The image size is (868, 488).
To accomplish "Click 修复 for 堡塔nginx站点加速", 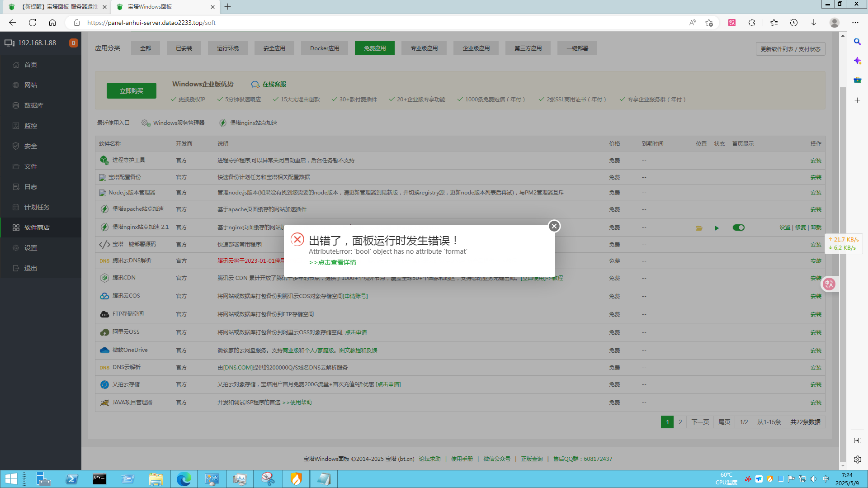I will point(800,227).
